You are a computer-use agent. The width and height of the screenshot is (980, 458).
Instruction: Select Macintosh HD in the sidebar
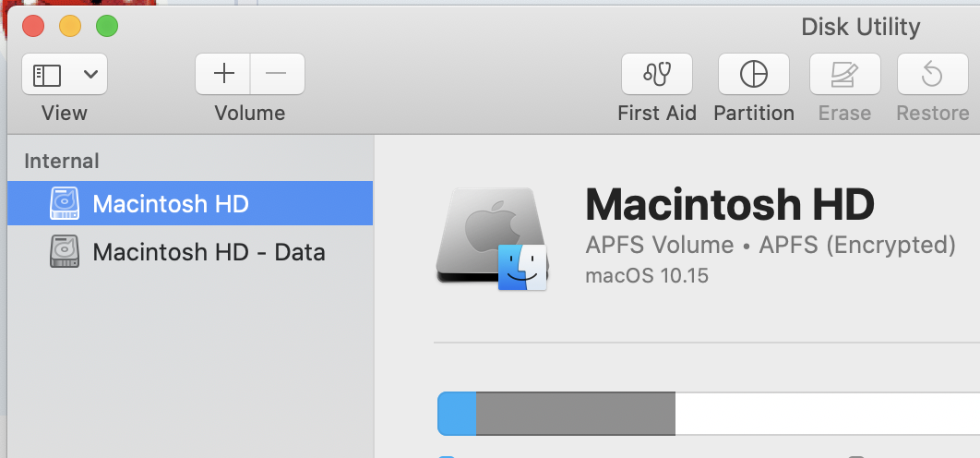[190, 203]
